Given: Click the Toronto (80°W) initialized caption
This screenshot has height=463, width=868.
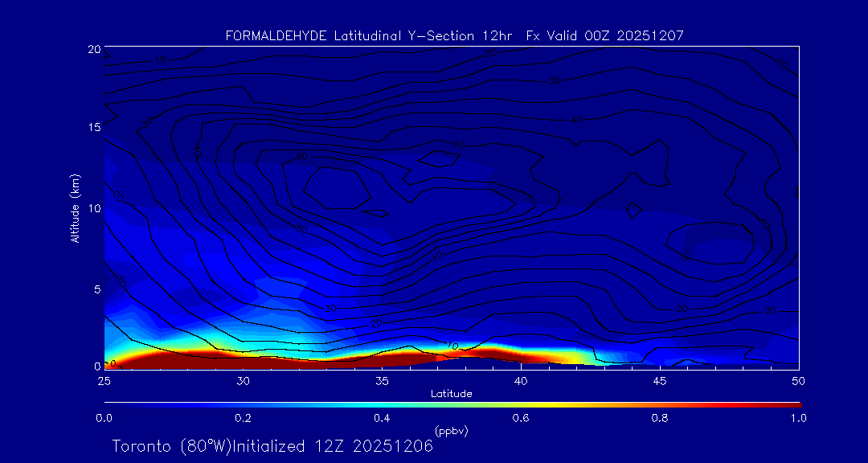Looking at the screenshot, I should coord(272,446).
